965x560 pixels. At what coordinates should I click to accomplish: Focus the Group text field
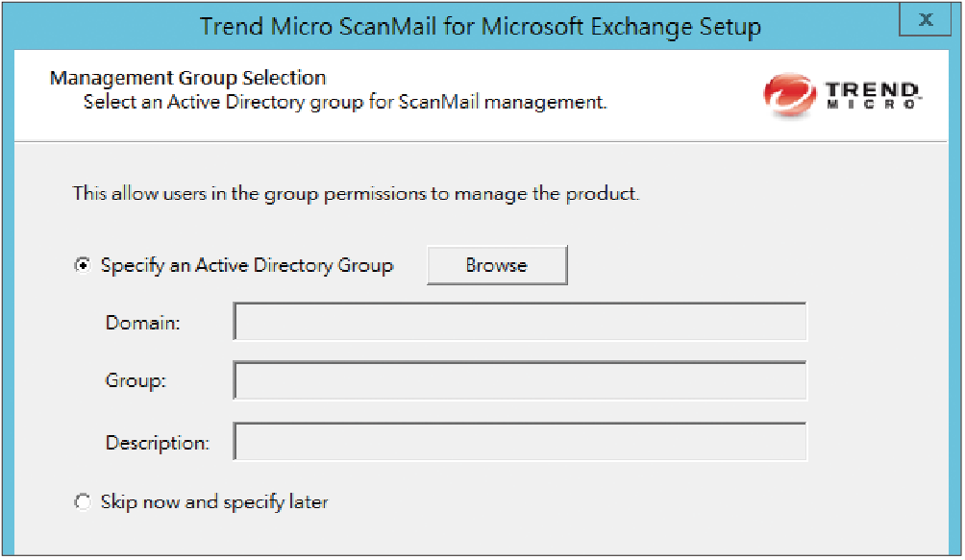coord(520,380)
